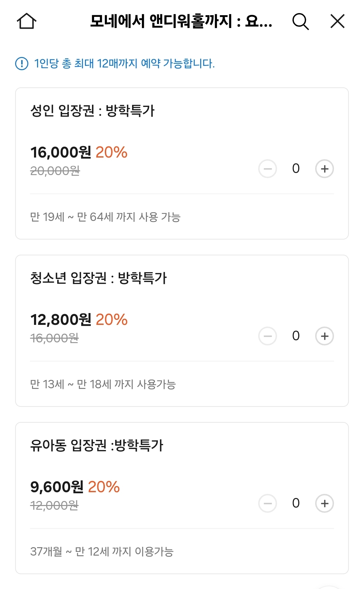Tap the blue info notice icon
The height and width of the screenshot is (589, 364).
click(x=22, y=63)
